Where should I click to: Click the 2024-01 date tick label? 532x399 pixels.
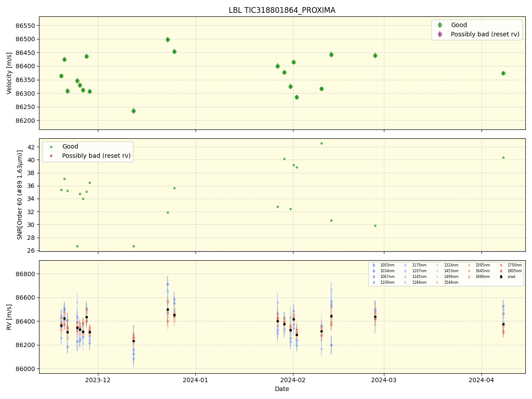(196, 380)
